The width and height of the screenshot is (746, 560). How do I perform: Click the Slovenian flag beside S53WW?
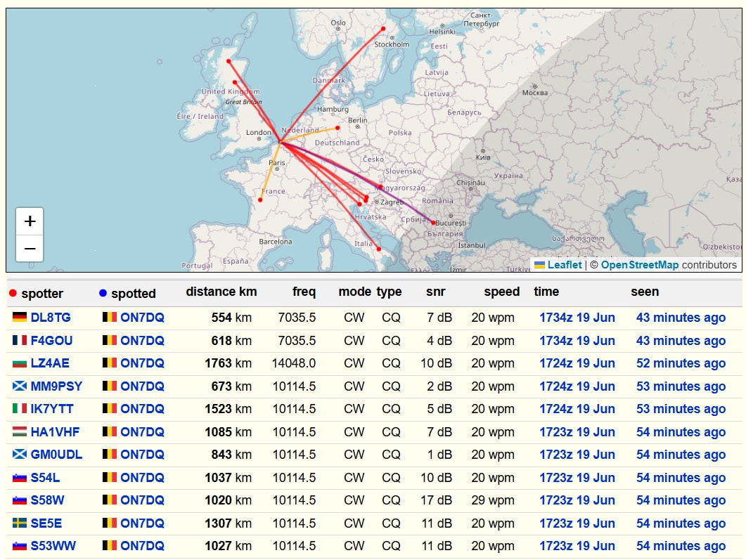[x=20, y=545]
